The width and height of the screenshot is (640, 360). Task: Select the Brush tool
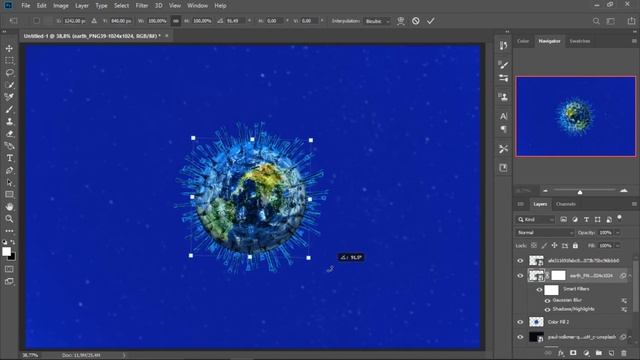pyautogui.click(x=9, y=109)
